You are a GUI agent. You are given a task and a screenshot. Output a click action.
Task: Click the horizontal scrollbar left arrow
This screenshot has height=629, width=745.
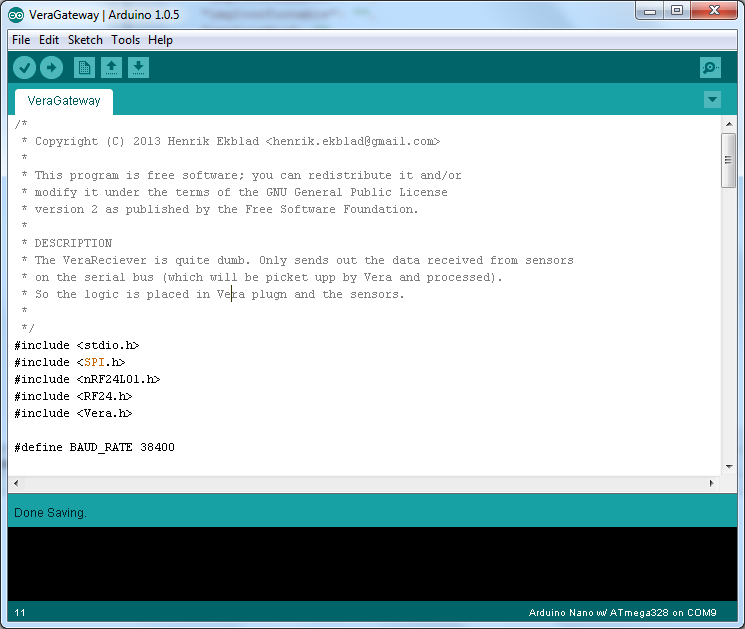[x=16, y=483]
